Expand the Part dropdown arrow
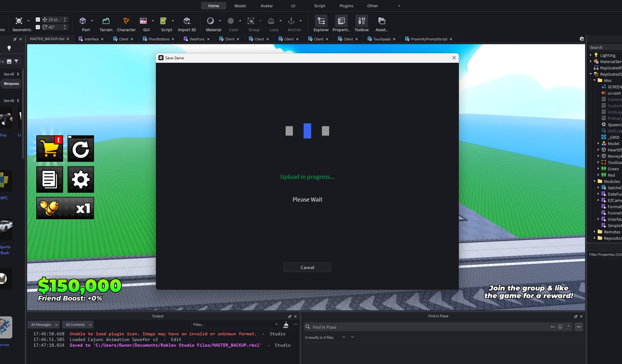Image resolution: width=622 pixels, height=364 pixels. [x=92, y=21]
